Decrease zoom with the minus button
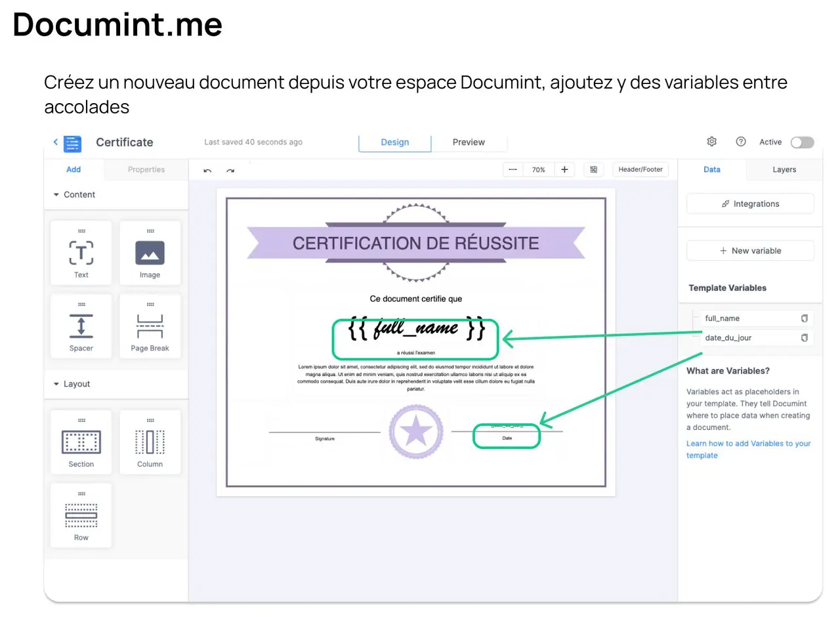 pyautogui.click(x=513, y=169)
